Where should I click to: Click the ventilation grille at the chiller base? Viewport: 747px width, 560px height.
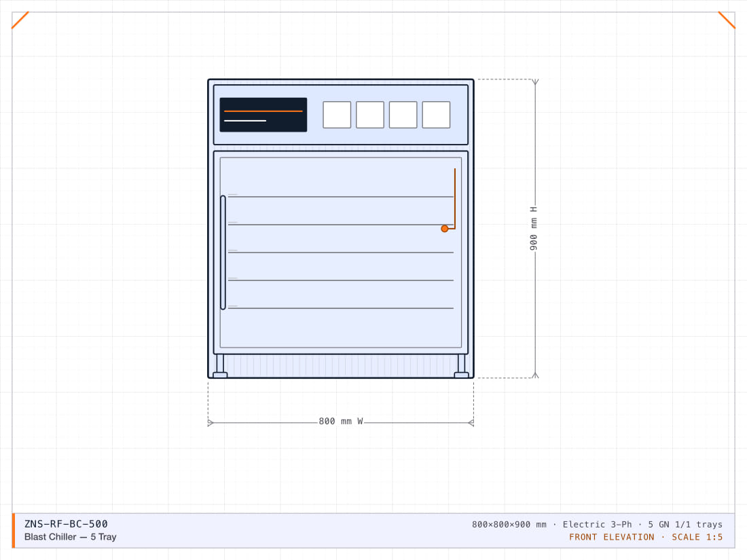pos(341,366)
